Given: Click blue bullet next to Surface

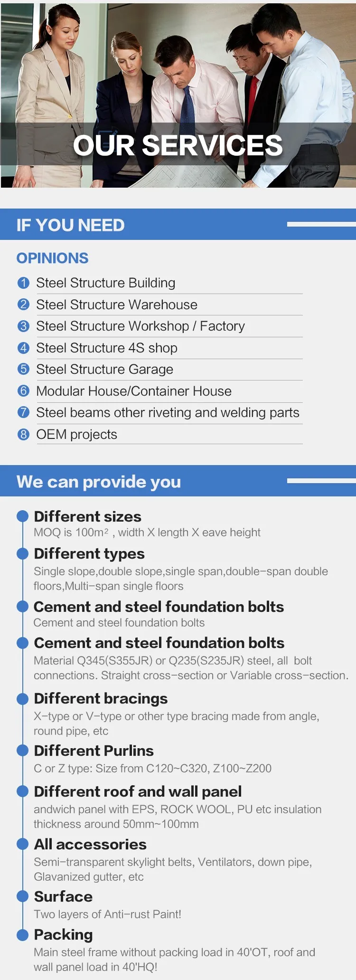Looking at the screenshot, I should pos(23,896).
